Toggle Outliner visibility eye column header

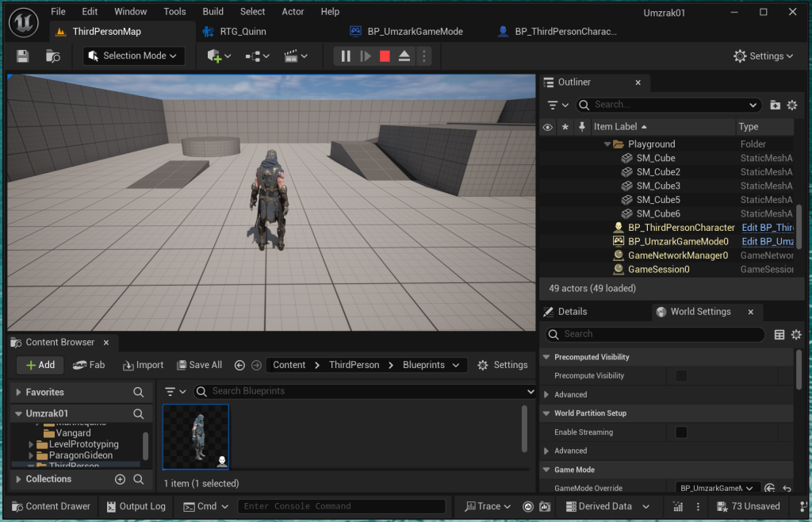pos(547,127)
